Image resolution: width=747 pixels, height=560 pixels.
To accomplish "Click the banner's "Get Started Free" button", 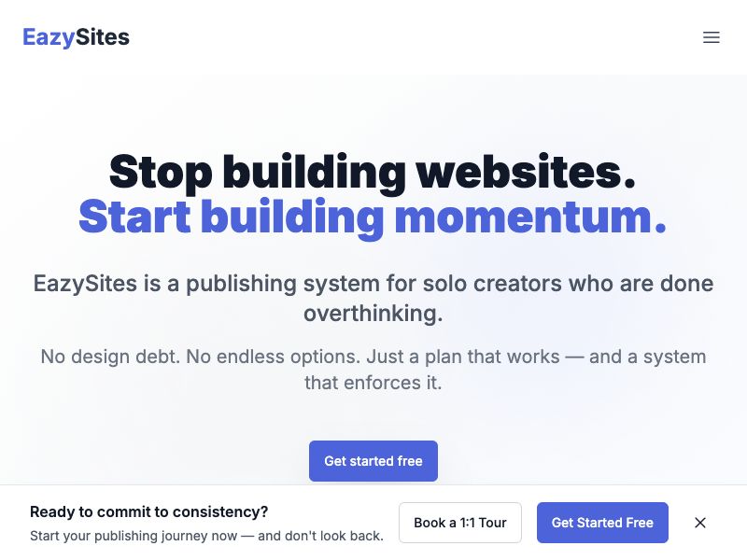I will click(x=602, y=523).
